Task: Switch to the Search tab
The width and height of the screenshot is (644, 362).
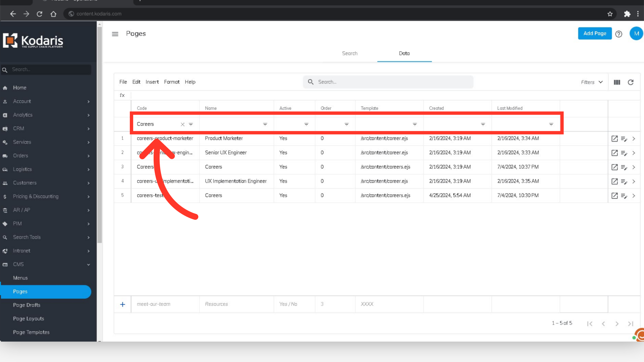Action: (x=350, y=53)
